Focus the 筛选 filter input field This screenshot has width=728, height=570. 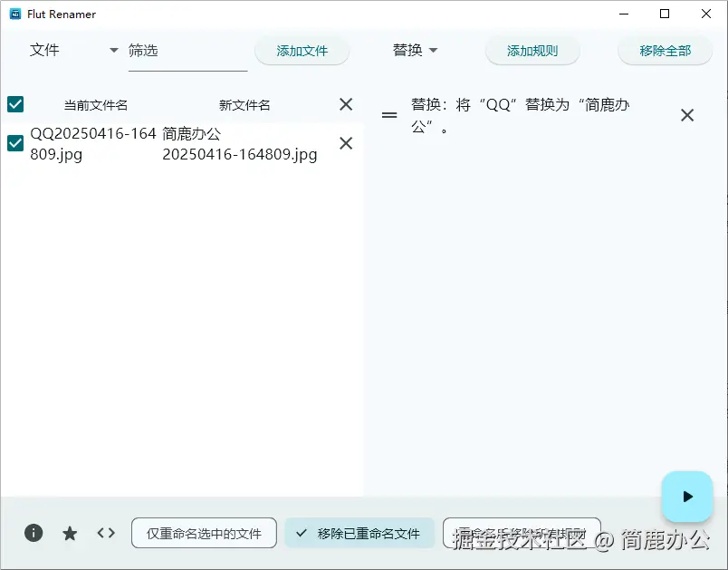click(x=187, y=51)
